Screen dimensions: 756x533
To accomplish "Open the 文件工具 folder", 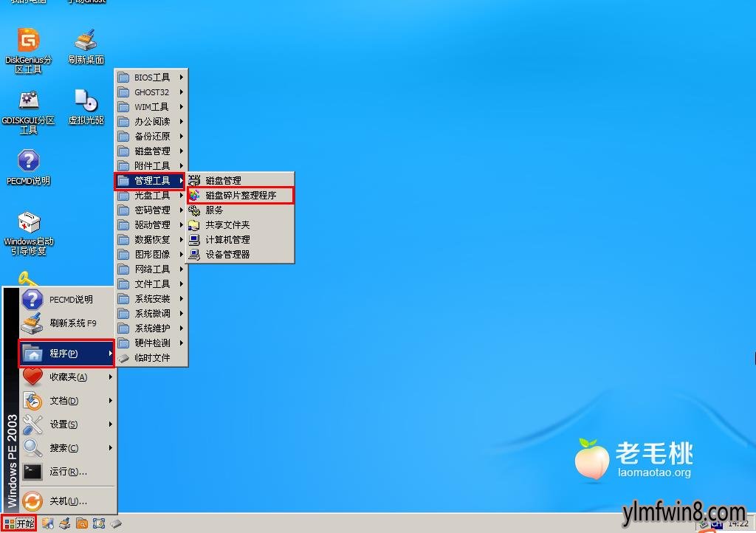I will pos(151,284).
